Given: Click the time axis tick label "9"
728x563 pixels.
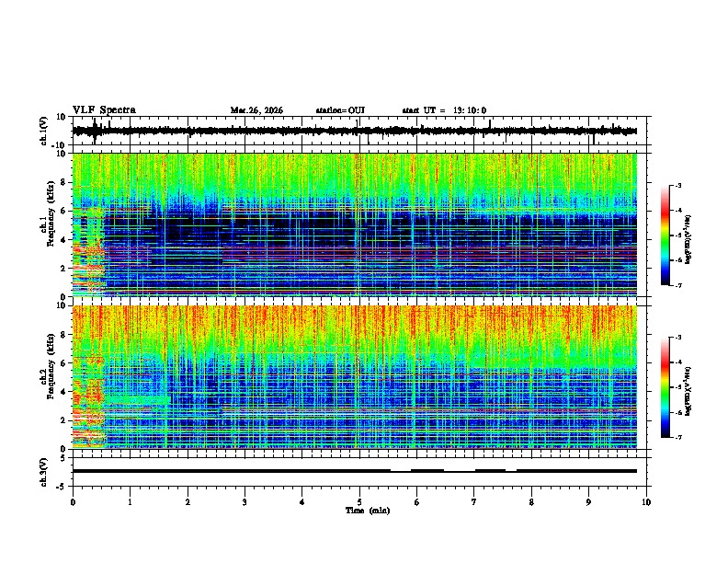Looking at the screenshot, I should (x=588, y=502).
